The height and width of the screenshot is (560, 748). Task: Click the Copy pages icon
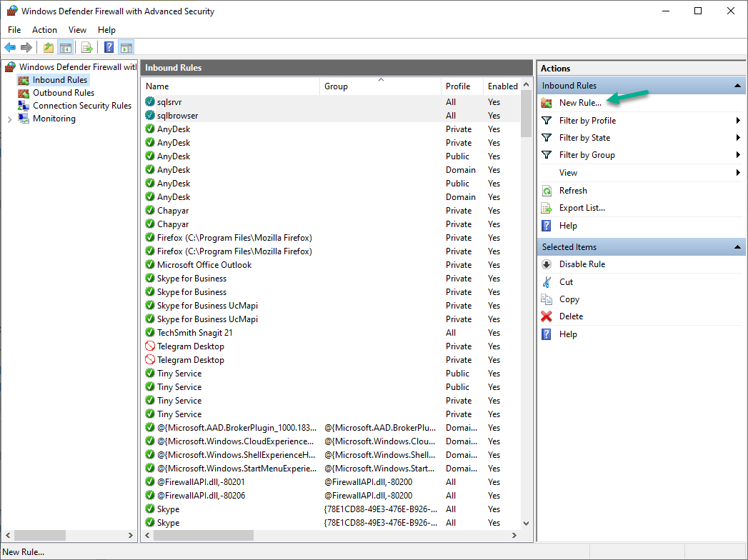click(x=547, y=299)
